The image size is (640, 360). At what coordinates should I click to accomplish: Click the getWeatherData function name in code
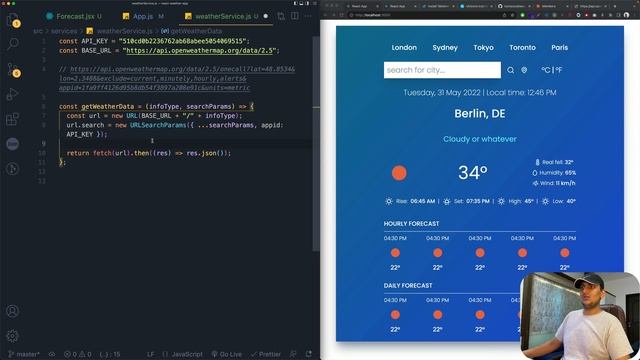click(107, 107)
